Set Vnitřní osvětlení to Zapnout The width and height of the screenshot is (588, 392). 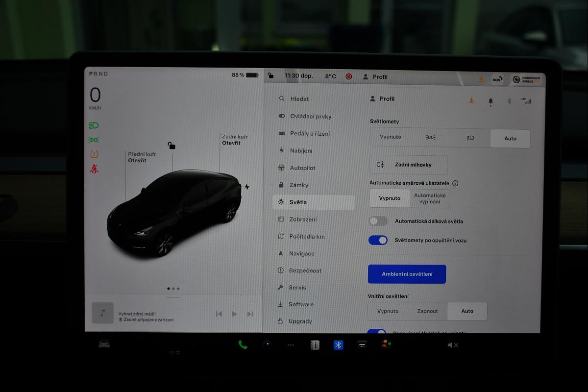427,311
